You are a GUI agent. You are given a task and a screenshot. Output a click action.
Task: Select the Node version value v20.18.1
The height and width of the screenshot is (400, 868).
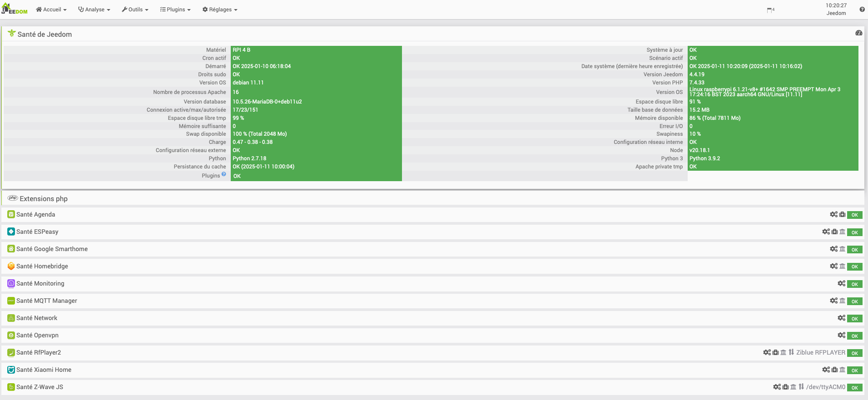point(699,150)
